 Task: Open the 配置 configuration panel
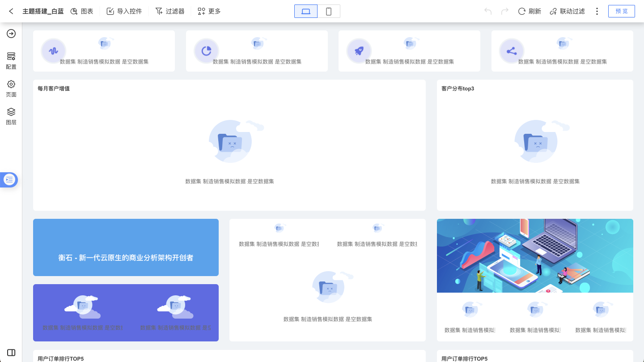(11, 60)
